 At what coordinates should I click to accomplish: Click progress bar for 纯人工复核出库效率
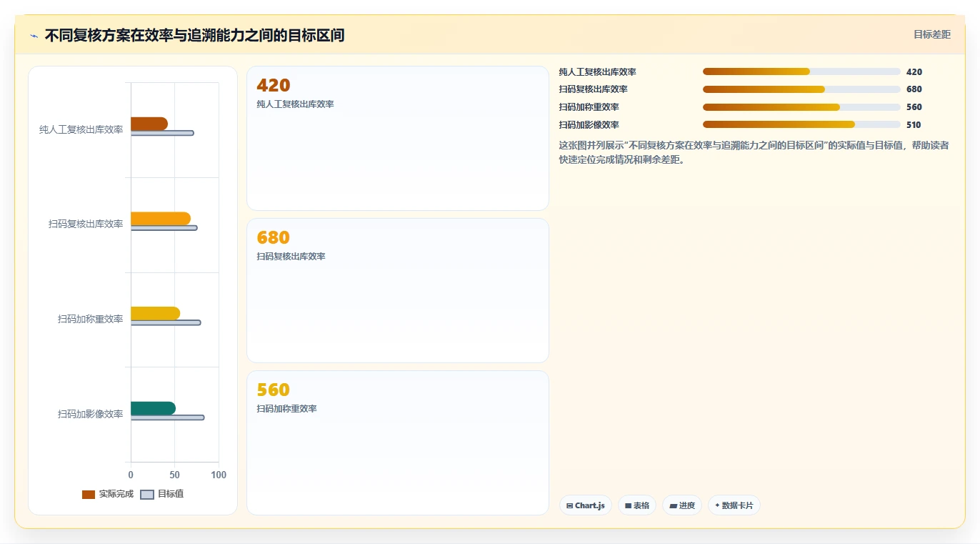pos(801,71)
